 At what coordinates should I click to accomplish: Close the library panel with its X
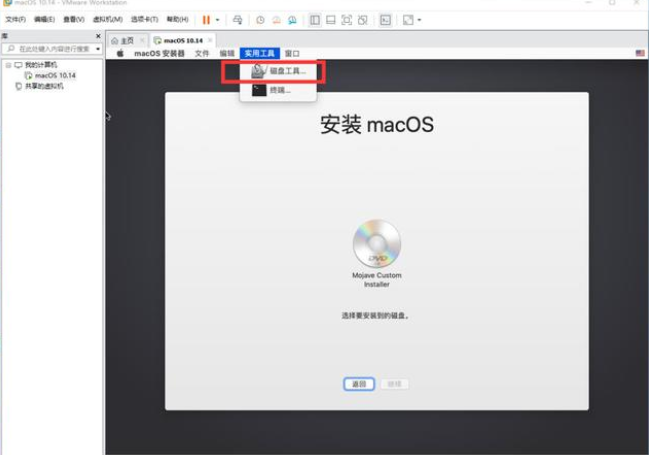(x=98, y=36)
